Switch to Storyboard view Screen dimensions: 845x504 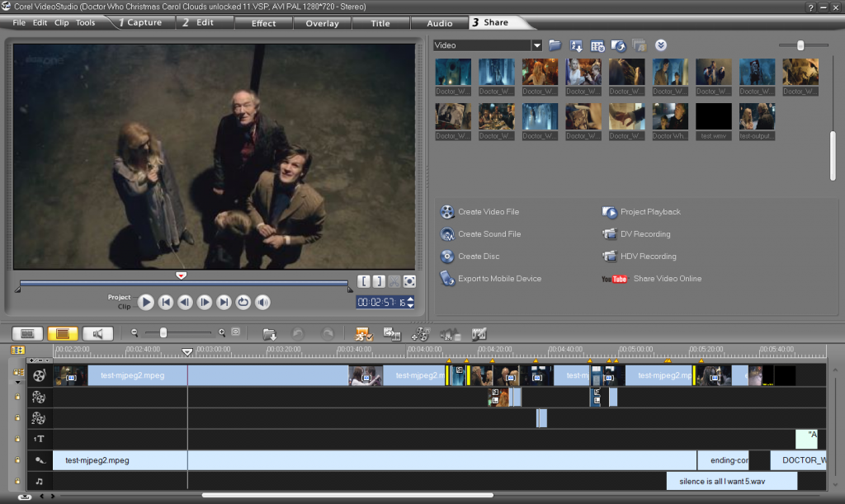pos(27,334)
